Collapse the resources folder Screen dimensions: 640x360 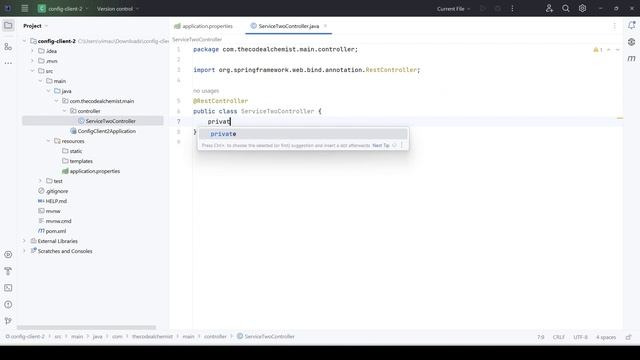[49, 141]
